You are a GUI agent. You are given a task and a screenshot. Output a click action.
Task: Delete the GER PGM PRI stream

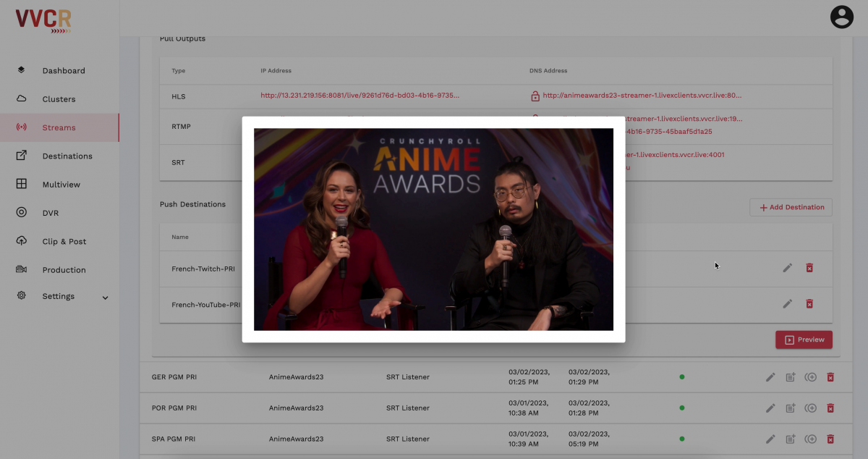click(830, 377)
